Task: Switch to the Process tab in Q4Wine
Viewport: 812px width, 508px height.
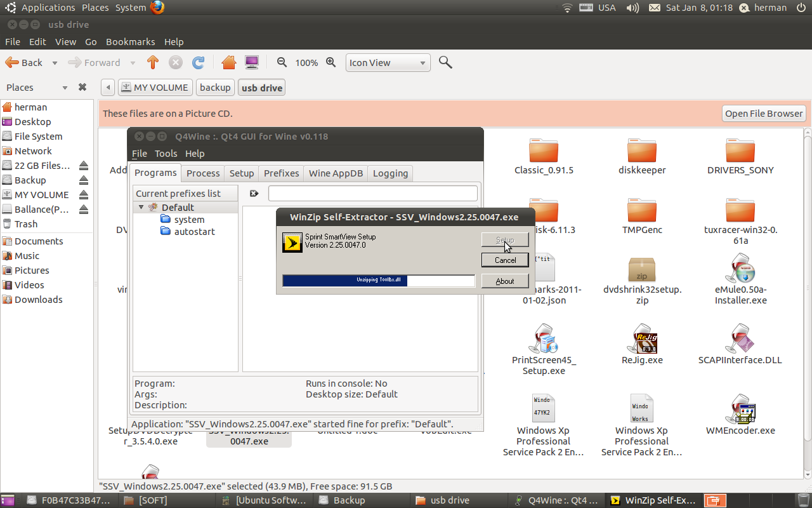Action: click(x=203, y=173)
